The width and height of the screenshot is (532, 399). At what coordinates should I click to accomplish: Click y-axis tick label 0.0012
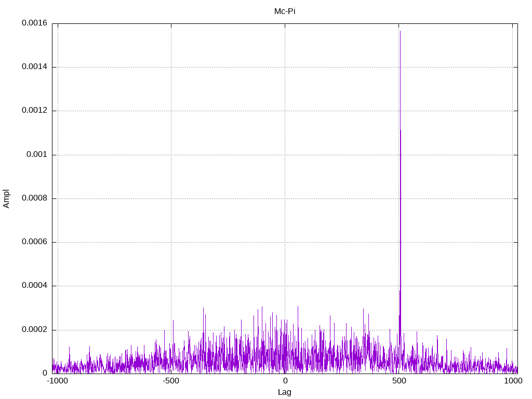(x=35, y=110)
